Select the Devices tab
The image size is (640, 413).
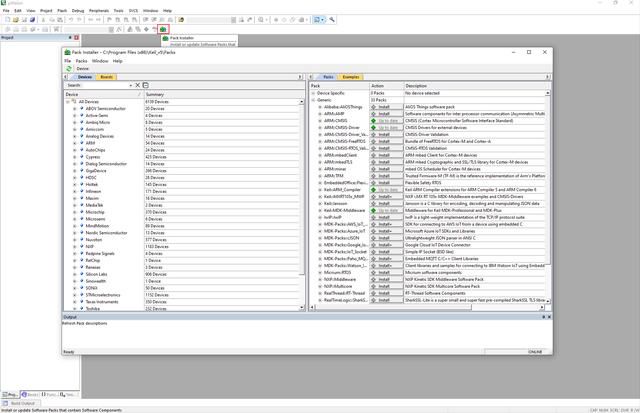pos(84,77)
